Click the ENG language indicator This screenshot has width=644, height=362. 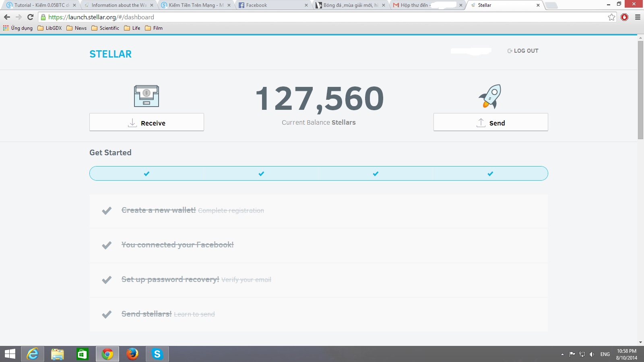[605, 354]
